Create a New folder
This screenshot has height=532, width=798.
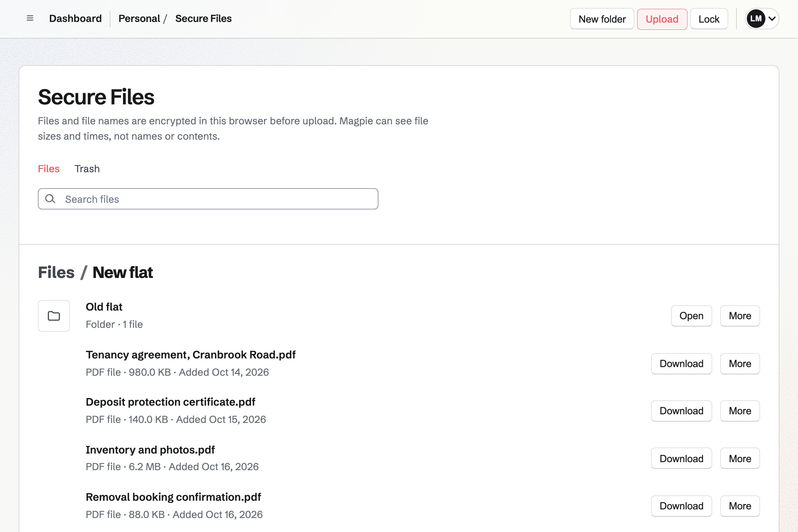[602, 19]
